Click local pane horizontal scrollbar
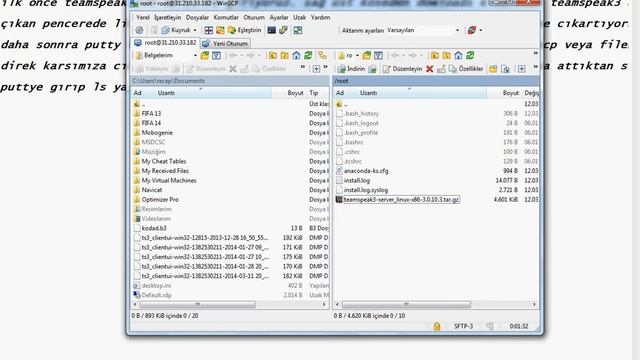Screen dimensions: 640x360 tap(198, 304)
